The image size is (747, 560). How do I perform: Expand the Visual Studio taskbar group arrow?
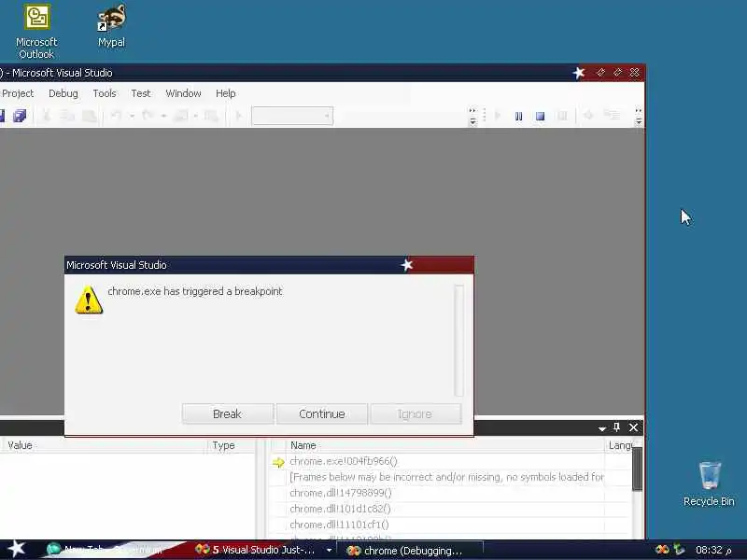pos(329,550)
